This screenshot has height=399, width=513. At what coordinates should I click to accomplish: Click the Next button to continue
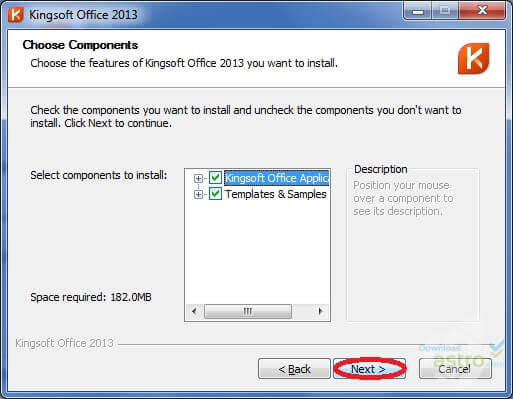369,369
